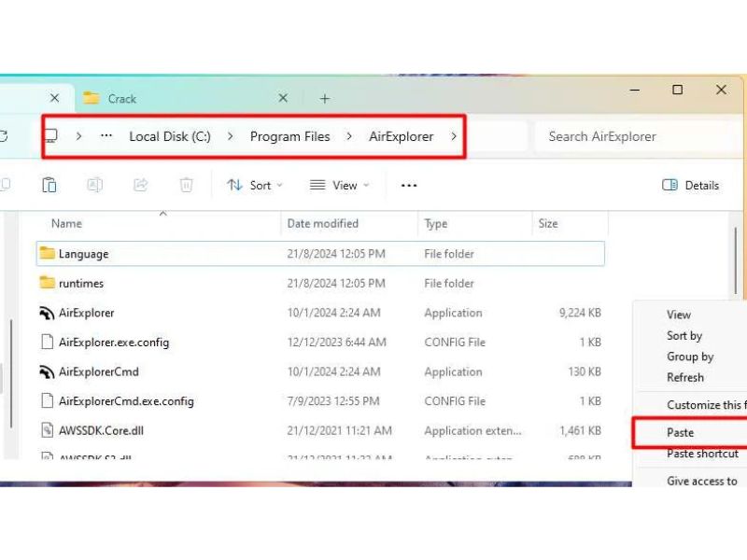
Task: Select Refresh in context menu
Action: point(685,378)
